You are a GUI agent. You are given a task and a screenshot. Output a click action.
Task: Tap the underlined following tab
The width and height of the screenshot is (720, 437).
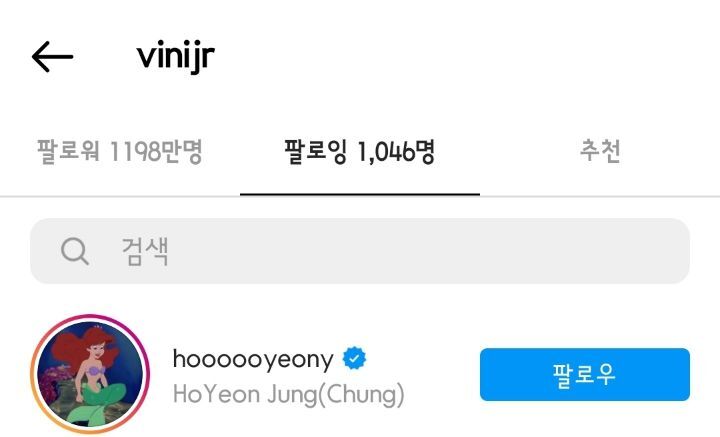[360, 151]
